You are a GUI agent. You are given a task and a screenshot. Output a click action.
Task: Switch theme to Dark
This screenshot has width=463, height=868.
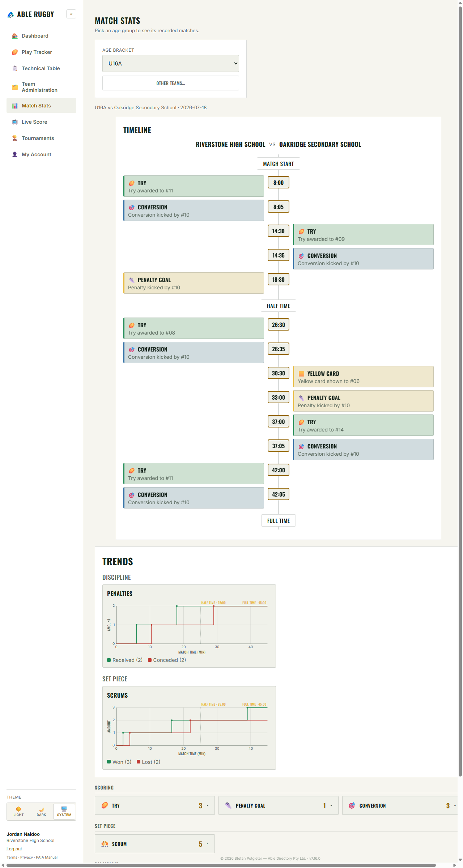pyautogui.click(x=41, y=812)
